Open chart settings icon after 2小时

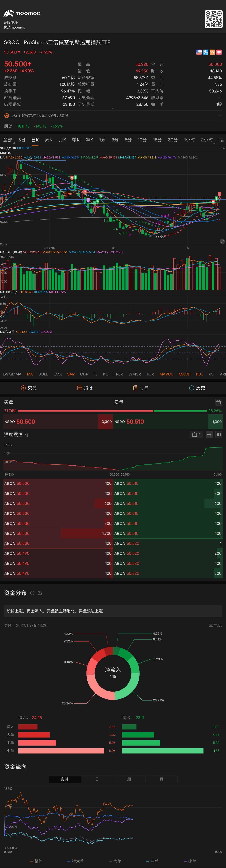coord(221,140)
